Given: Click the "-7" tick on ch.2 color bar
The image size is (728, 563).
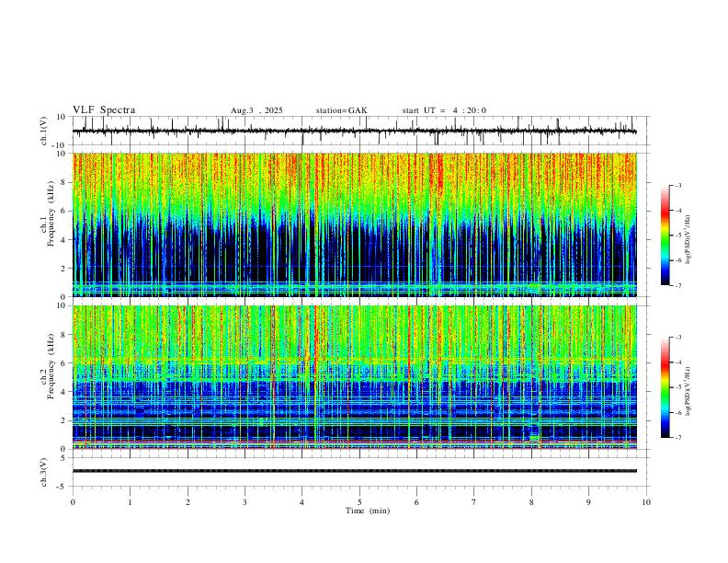Looking at the screenshot, I should (x=678, y=438).
